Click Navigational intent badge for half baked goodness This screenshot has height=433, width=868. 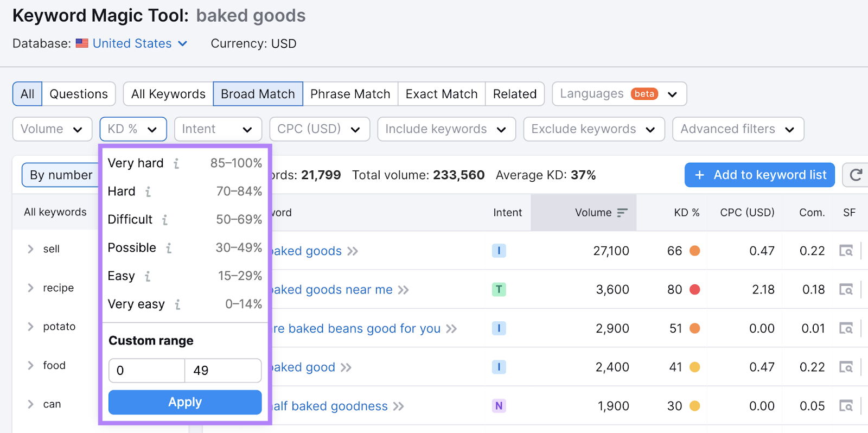[499, 406]
